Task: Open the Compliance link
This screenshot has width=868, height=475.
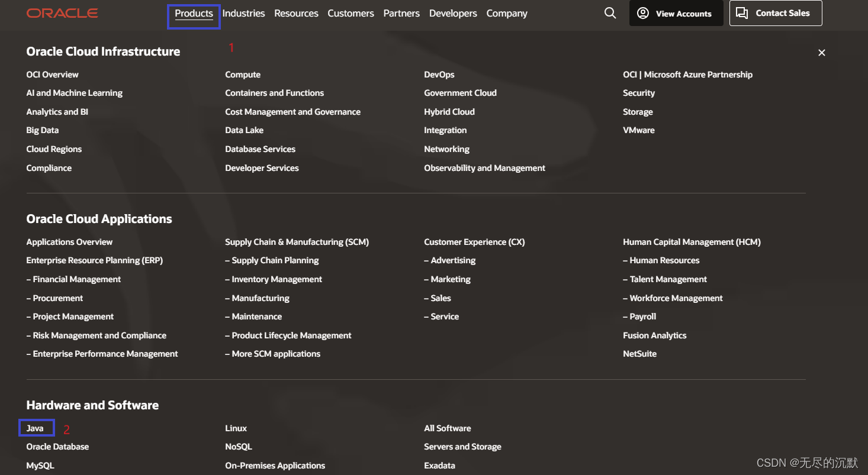Action: pos(49,168)
